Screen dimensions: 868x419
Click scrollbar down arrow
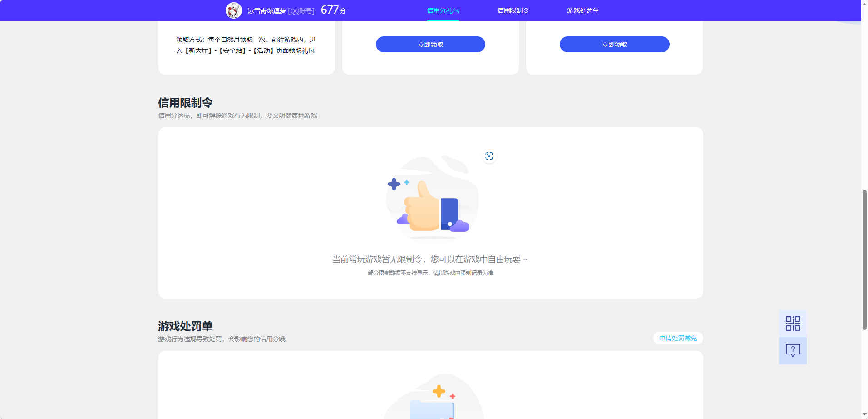(x=864, y=414)
